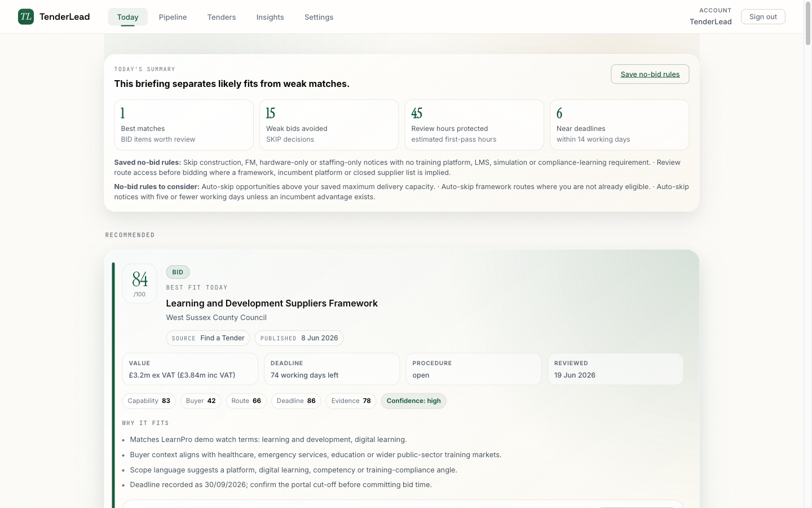Open the Today tab
Image resolution: width=812 pixels, height=508 pixels.
(x=128, y=17)
